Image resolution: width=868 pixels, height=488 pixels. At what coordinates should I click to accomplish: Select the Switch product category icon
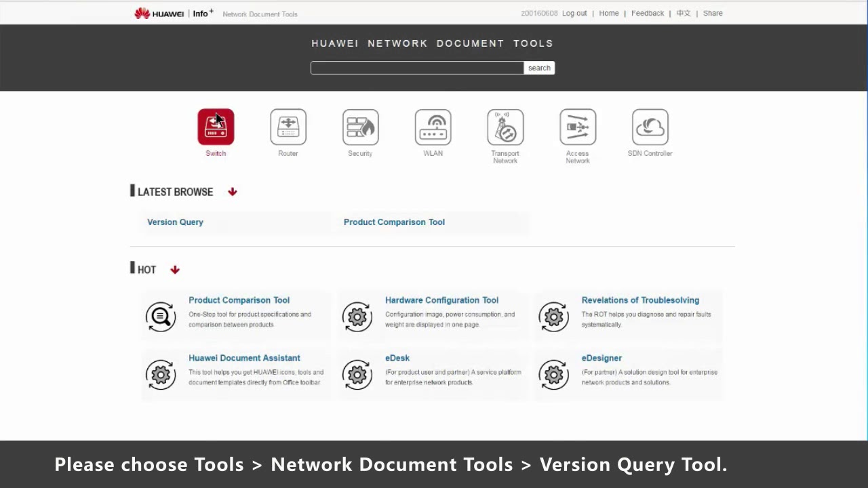tap(216, 127)
